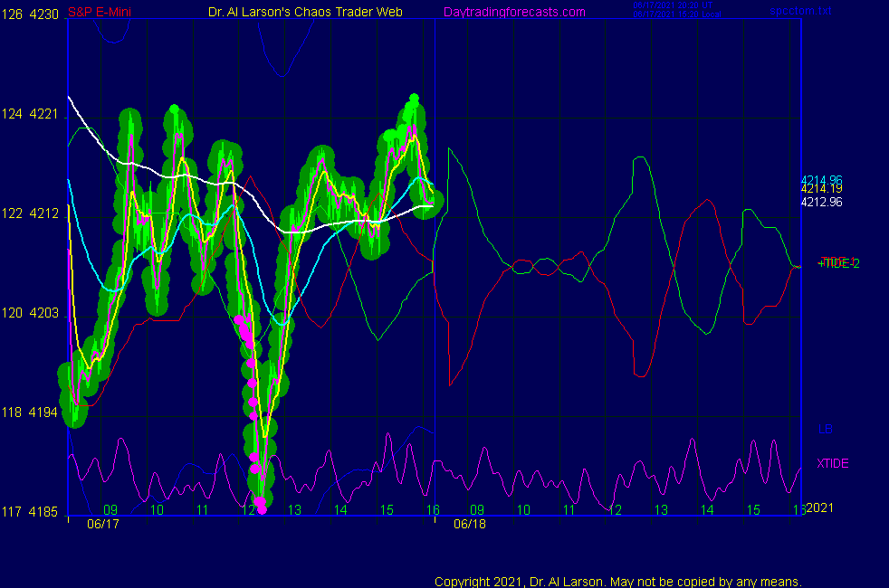Click hour '10' of the 06/18 session

tap(523, 510)
